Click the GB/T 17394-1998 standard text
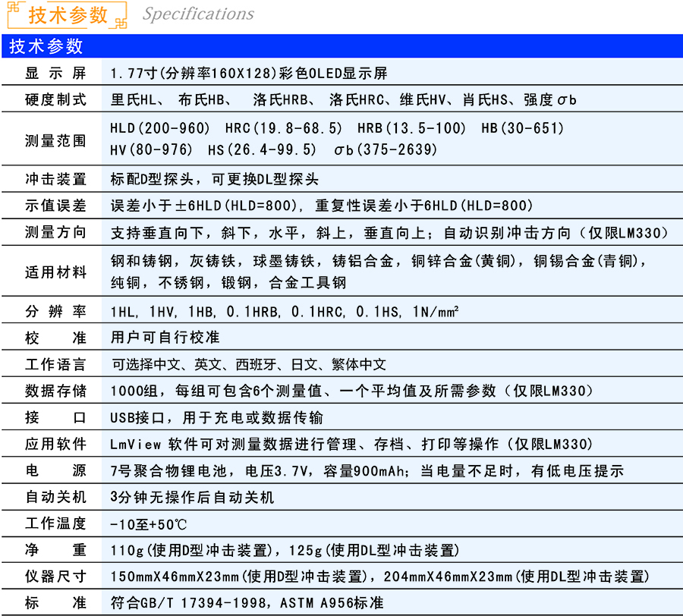Viewport: 683px width, 616px height. [x=247, y=603]
